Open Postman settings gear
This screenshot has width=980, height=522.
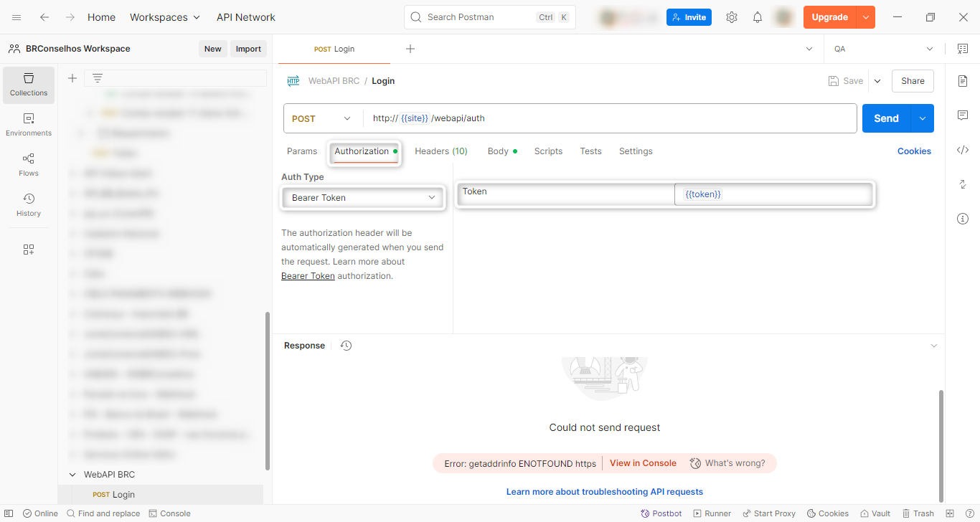coord(732,17)
